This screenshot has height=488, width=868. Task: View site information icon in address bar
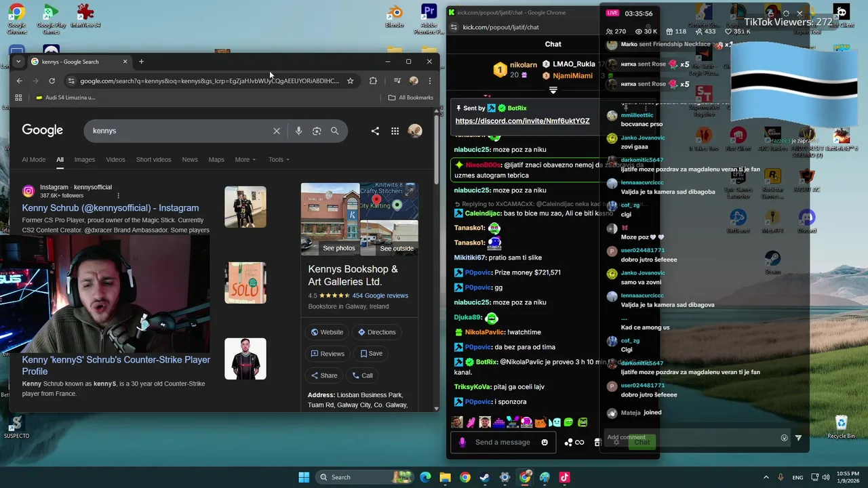[x=71, y=81]
